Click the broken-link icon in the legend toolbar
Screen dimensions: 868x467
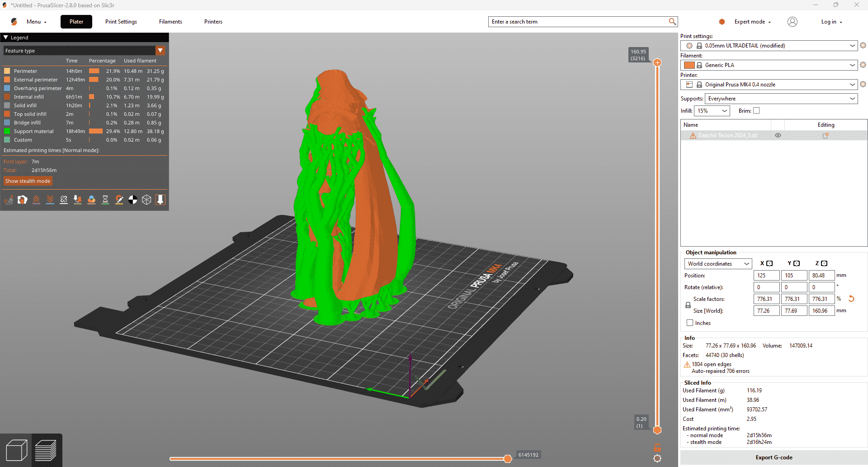[64, 200]
